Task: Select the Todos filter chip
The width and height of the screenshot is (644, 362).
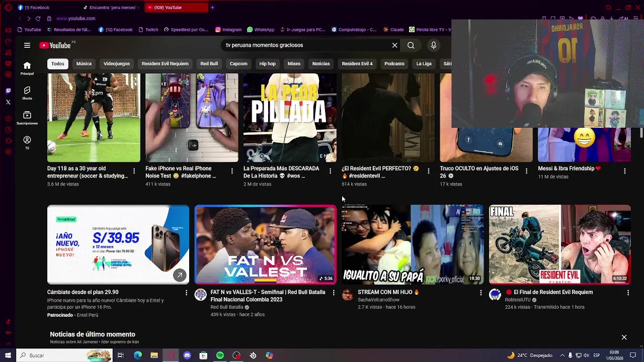Action: pyautogui.click(x=58, y=64)
